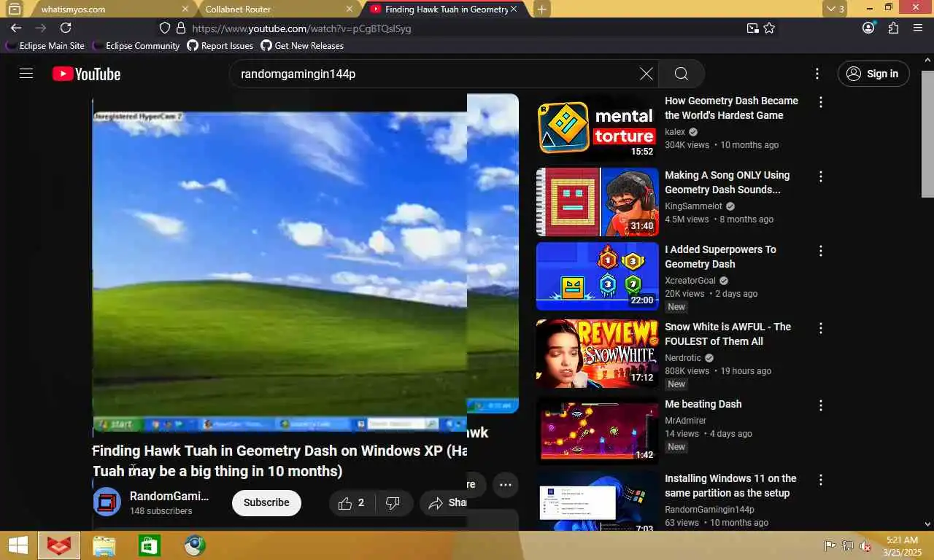Open the red browser taskbar icon
The width and height of the screenshot is (934, 560).
coord(59,545)
